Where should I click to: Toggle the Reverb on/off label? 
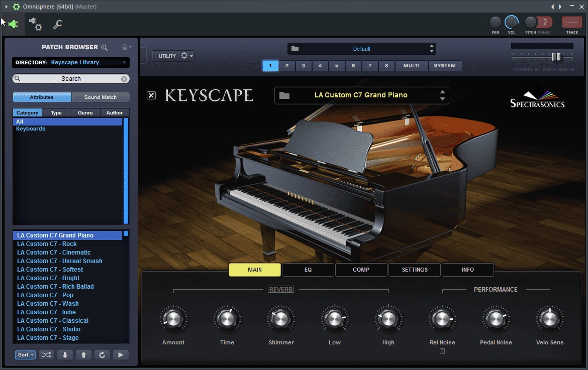pyautogui.click(x=281, y=290)
